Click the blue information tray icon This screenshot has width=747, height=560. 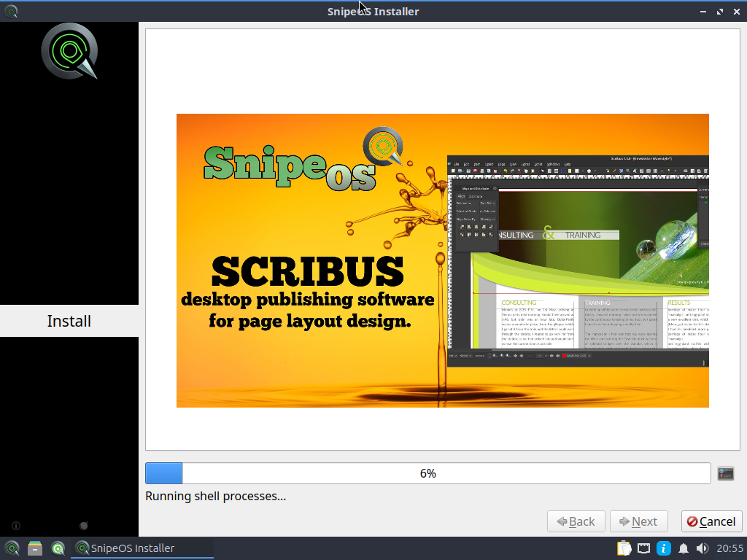coord(664,548)
